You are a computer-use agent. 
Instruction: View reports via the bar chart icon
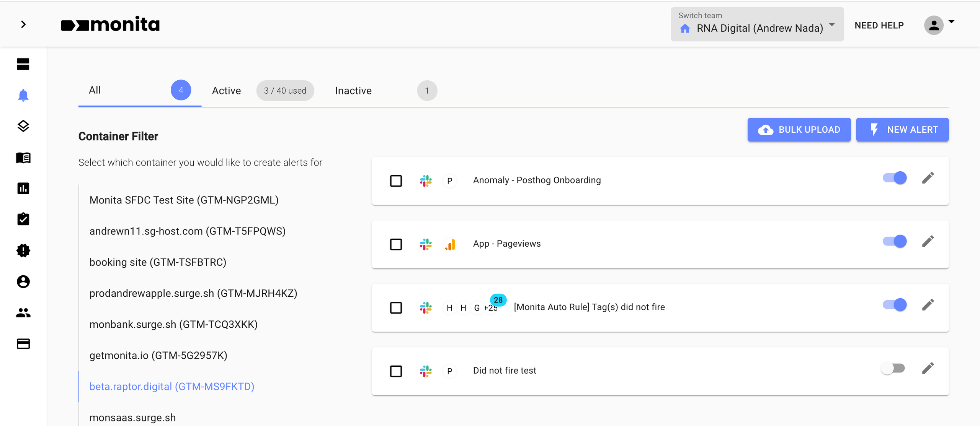(23, 188)
